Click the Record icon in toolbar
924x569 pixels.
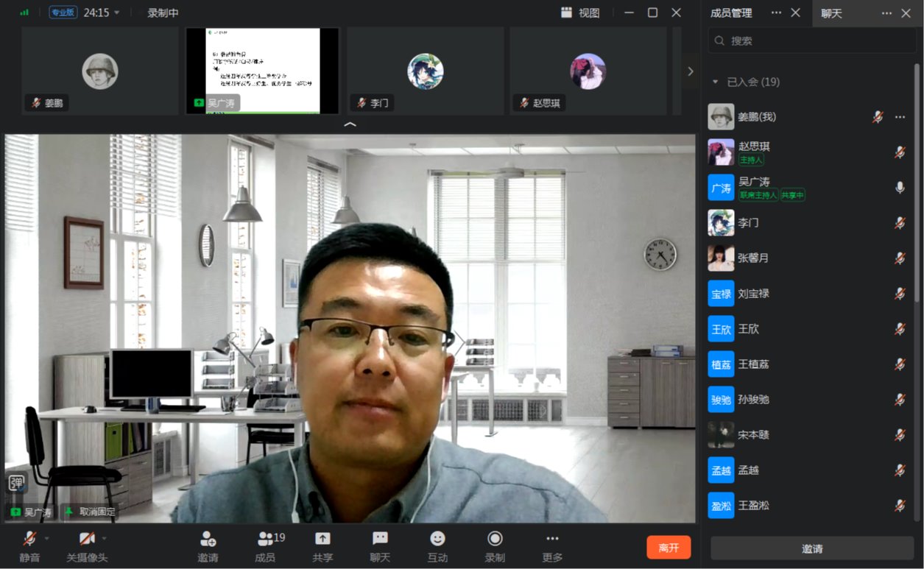[x=495, y=539]
